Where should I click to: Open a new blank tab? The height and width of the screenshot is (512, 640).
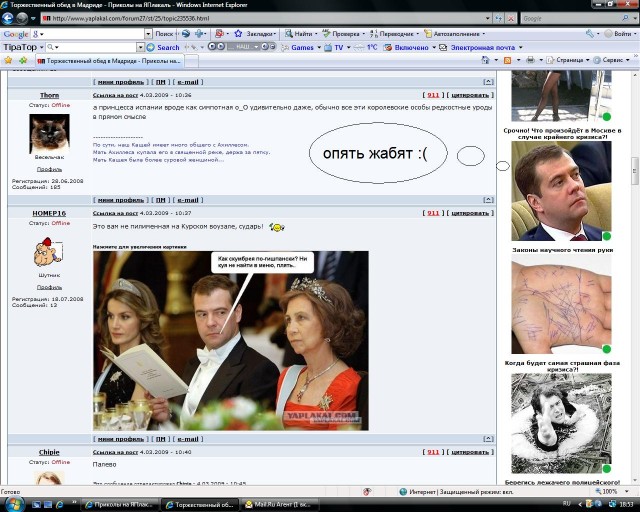[x=192, y=61]
